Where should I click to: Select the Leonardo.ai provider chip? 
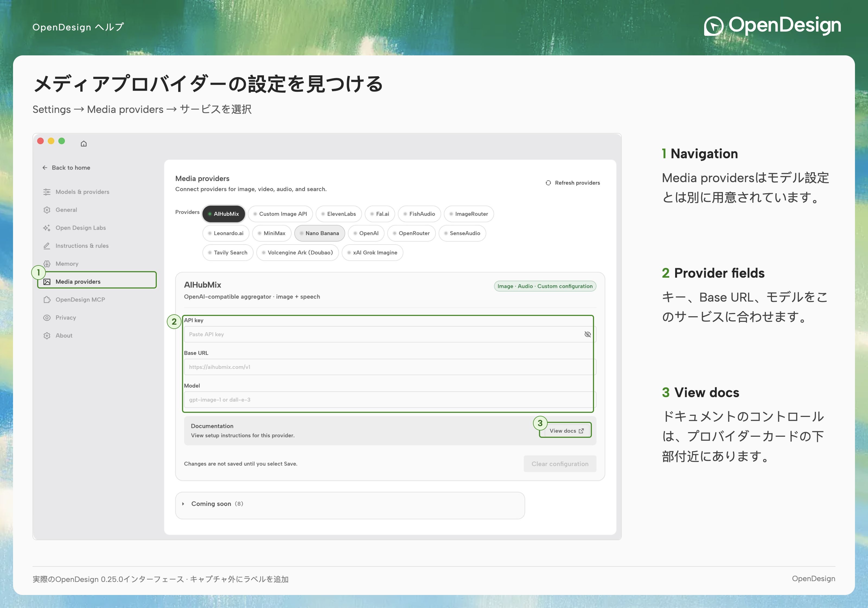(226, 233)
